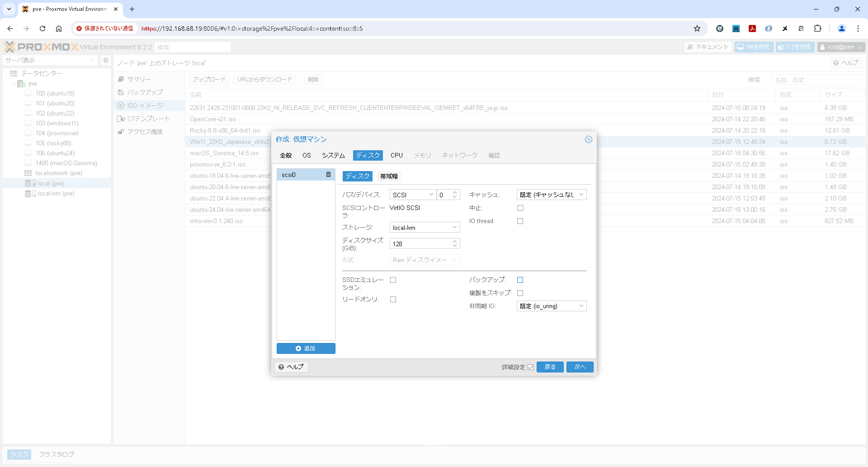Switch to the OS wizard tab

307,156
